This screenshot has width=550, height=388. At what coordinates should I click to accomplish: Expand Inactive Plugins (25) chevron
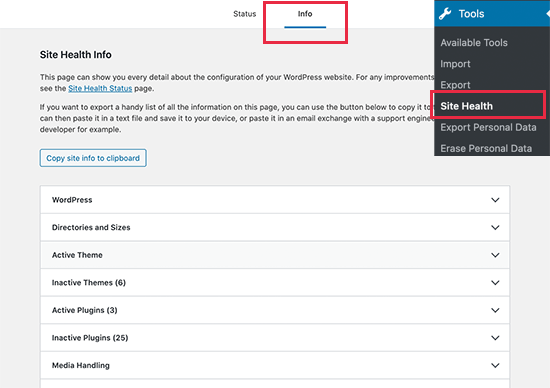coord(495,338)
